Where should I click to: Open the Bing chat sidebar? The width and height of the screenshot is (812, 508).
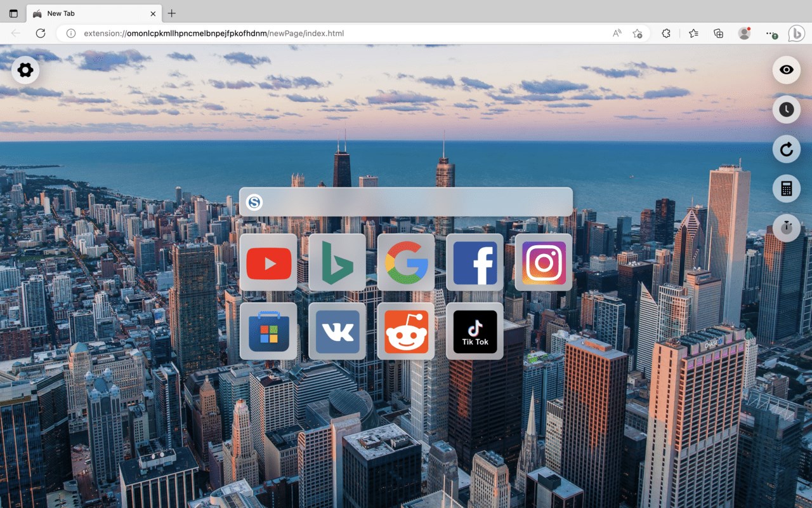coord(796,33)
